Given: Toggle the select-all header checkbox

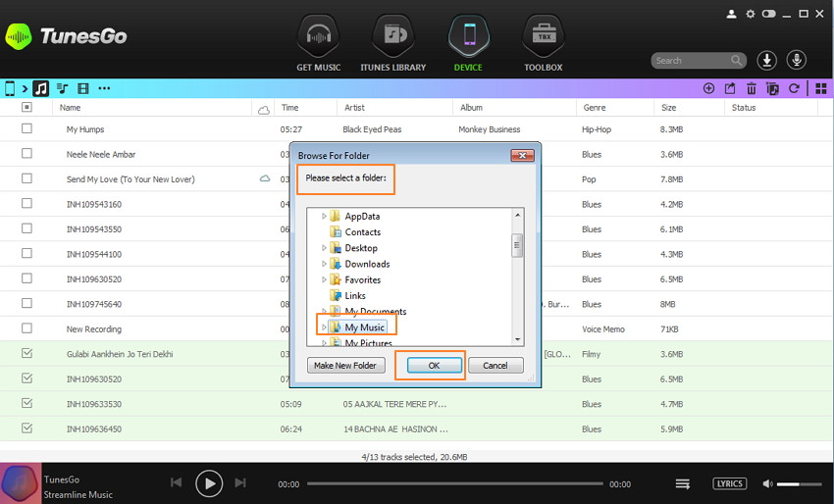Looking at the screenshot, I should (26, 107).
